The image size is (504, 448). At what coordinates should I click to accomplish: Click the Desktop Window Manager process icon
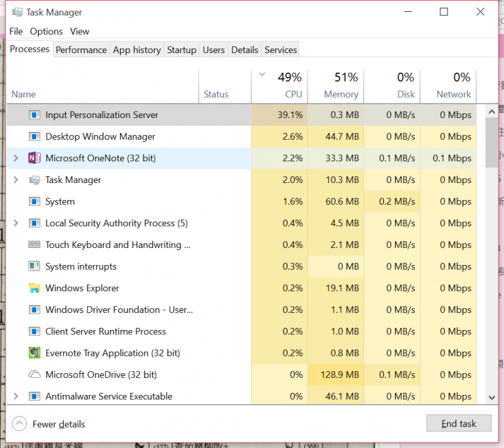tap(34, 136)
